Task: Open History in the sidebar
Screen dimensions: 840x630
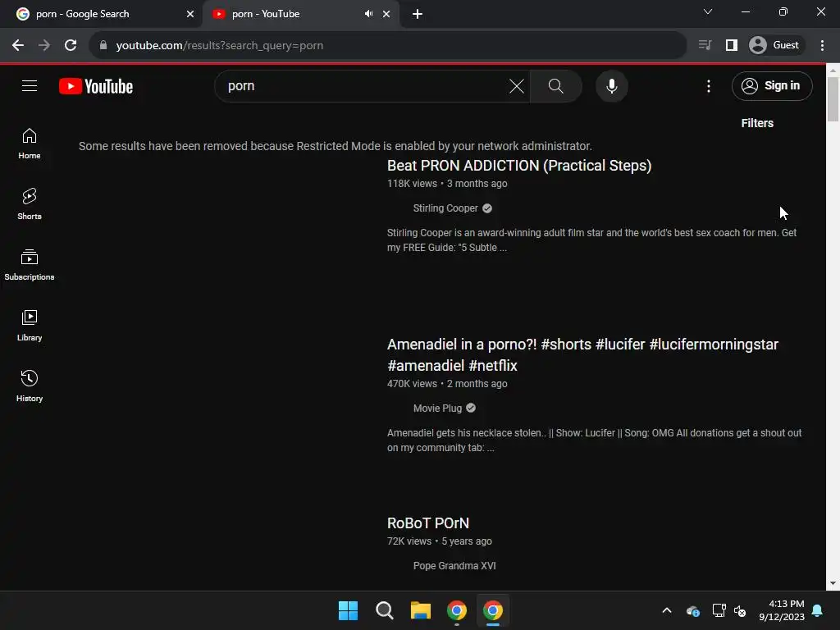Action: click(x=30, y=386)
